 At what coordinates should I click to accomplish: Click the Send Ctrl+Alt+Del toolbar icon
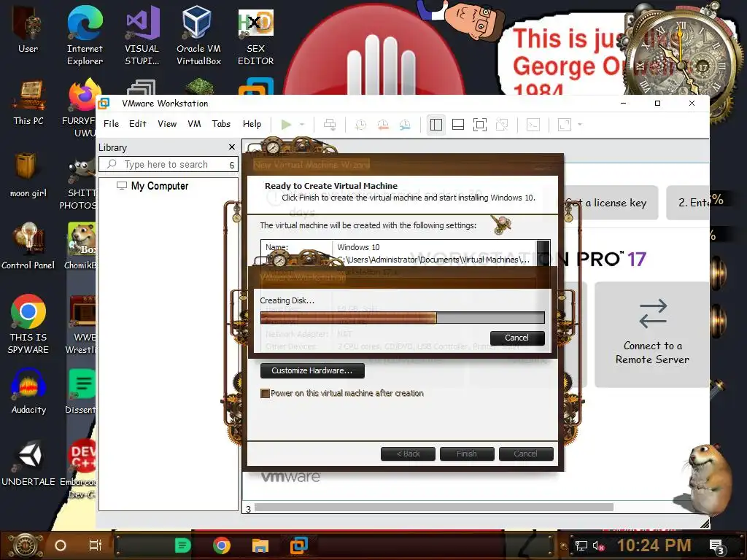point(330,125)
